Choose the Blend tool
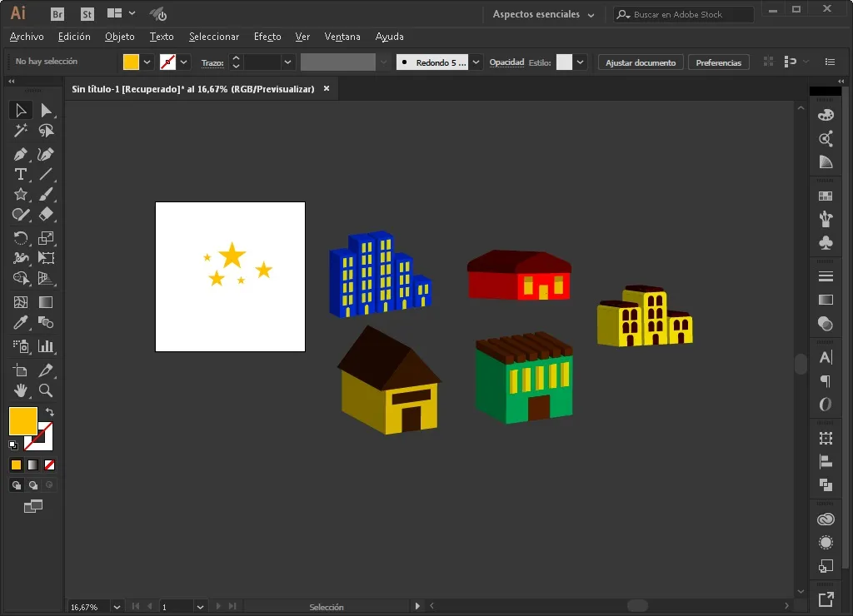The height and width of the screenshot is (616, 853). coord(47,322)
